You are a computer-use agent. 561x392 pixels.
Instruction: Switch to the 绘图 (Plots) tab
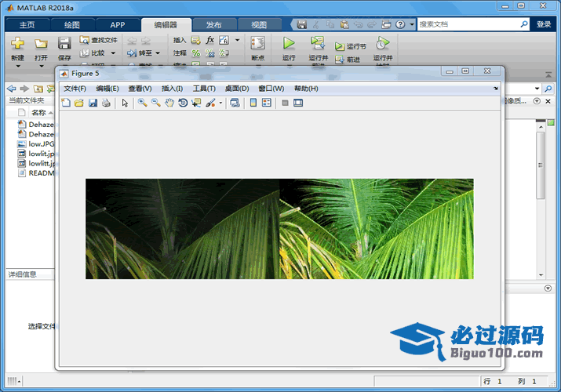coord(72,24)
